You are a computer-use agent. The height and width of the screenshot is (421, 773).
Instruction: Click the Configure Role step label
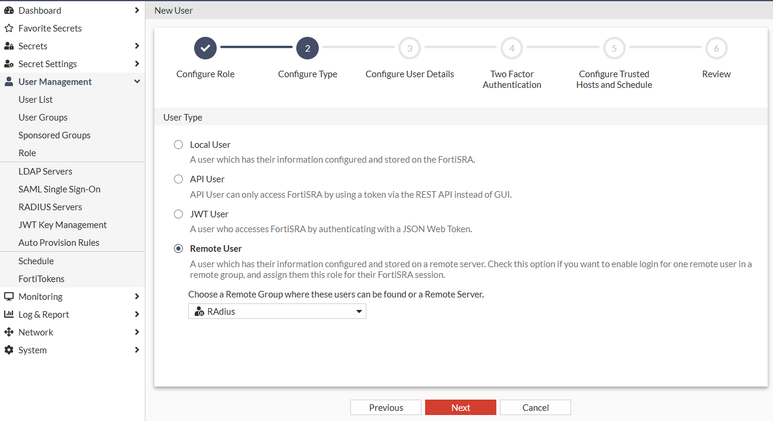[205, 74]
